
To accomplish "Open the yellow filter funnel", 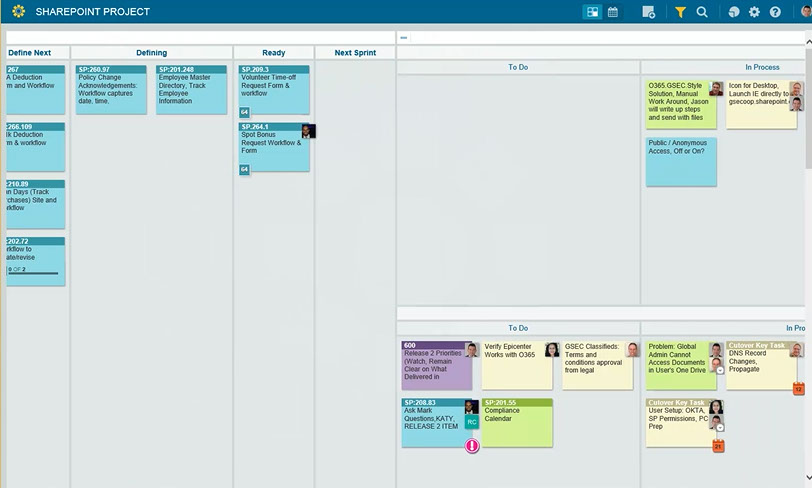I will (680, 12).
